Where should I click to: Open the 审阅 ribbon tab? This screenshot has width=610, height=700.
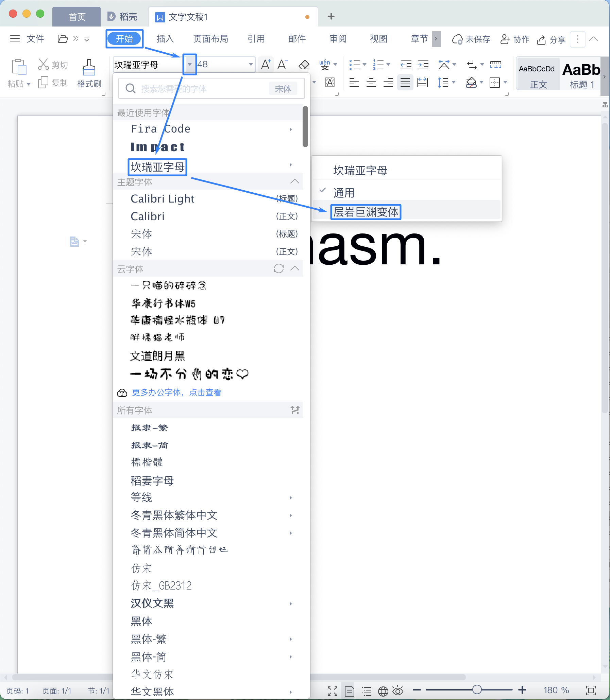(x=337, y=39)
